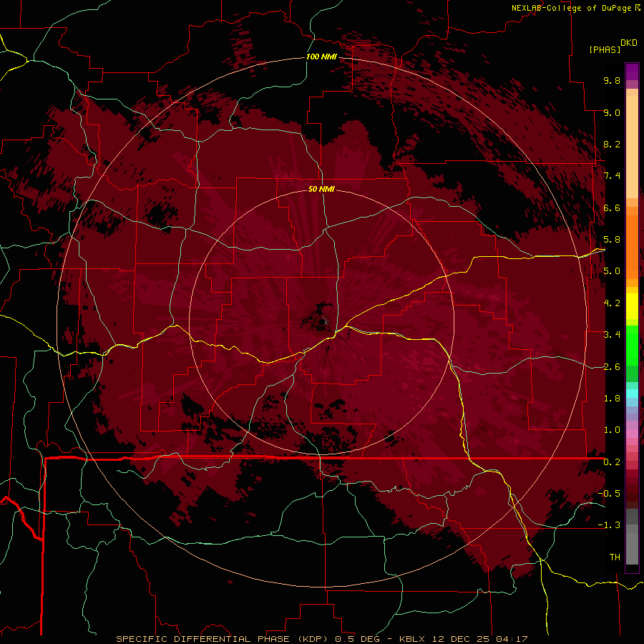Click the radar site at the rings' center

click(x=321, y=323)
